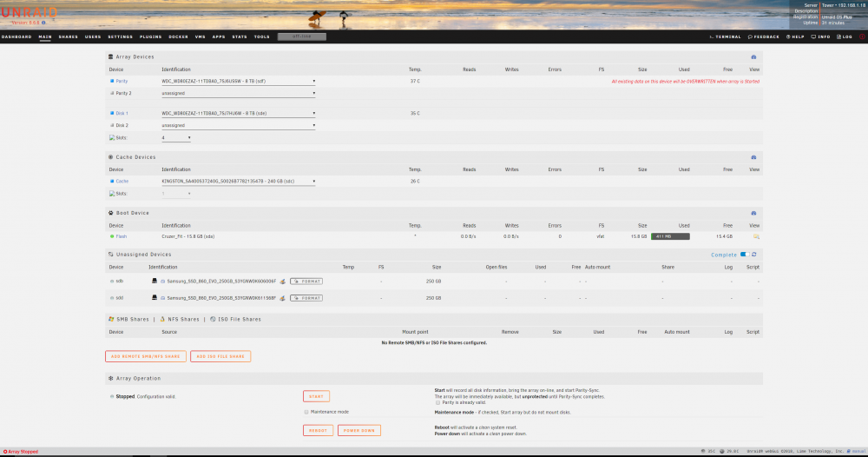Check the Maintenance mode checkbox

(306, 412)
